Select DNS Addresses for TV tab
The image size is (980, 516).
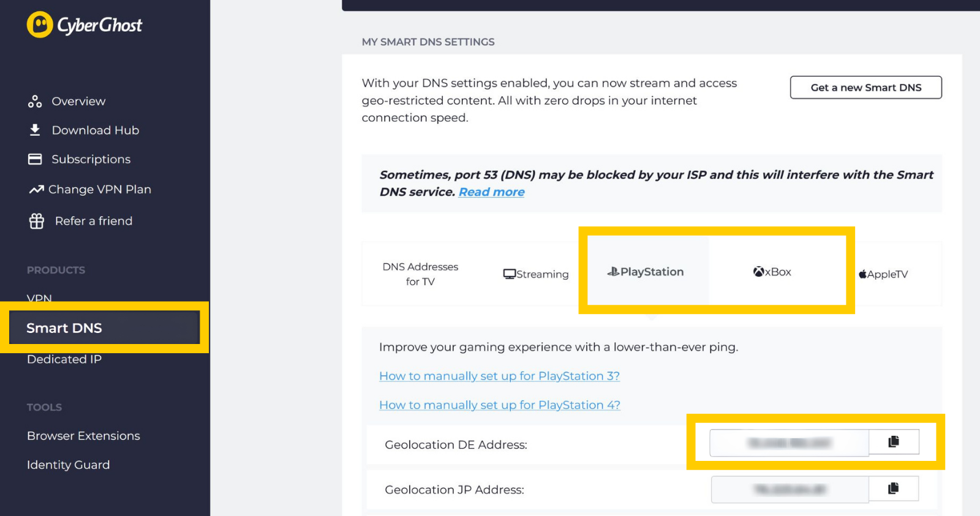[420, 274]
